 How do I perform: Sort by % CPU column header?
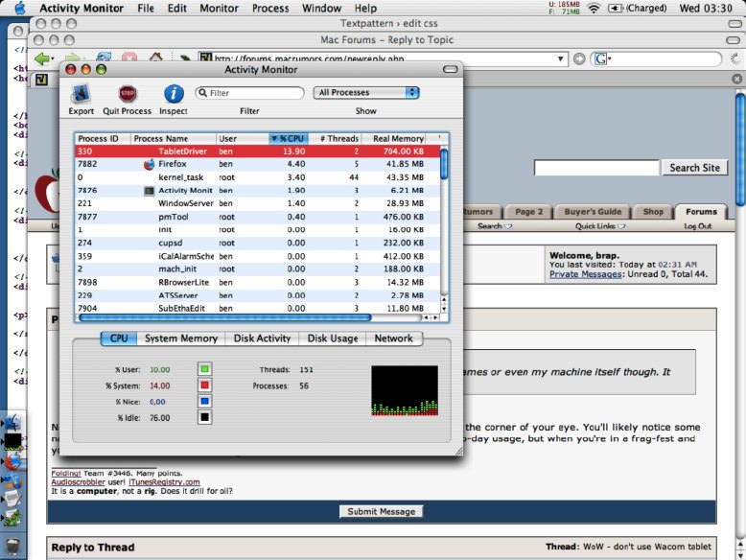pyautogui.click(x=289, y=138)
